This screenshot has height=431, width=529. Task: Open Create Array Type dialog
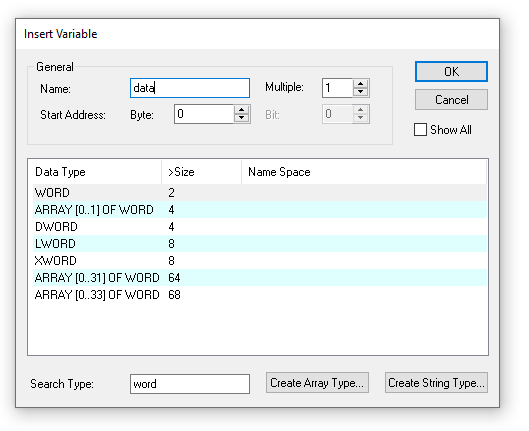(317, 382)
